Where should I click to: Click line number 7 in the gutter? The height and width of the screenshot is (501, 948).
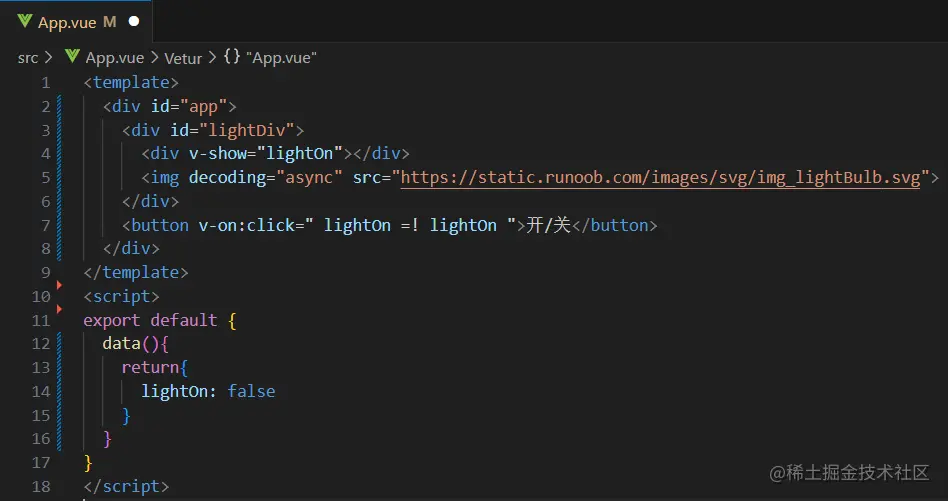coord(45,225)
